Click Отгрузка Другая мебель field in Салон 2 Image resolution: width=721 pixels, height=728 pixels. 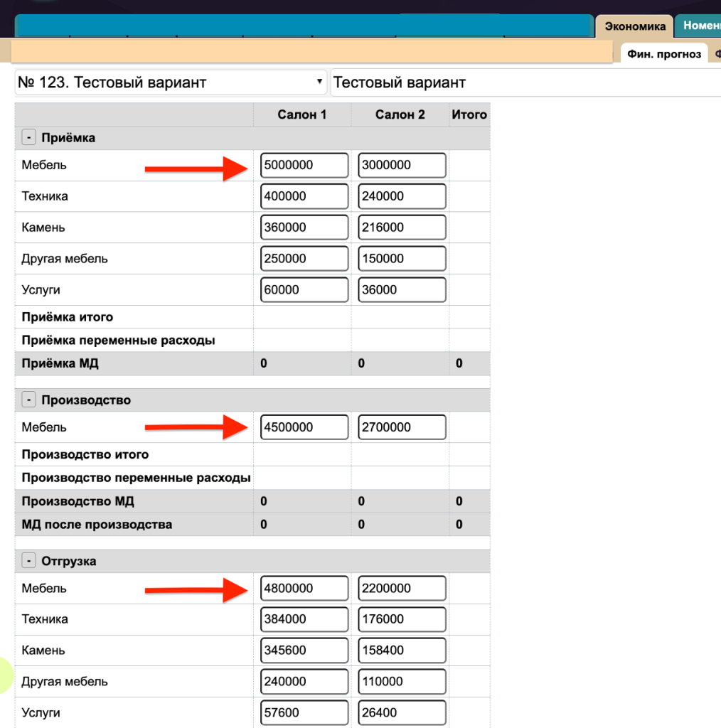(x=402, y=682)
